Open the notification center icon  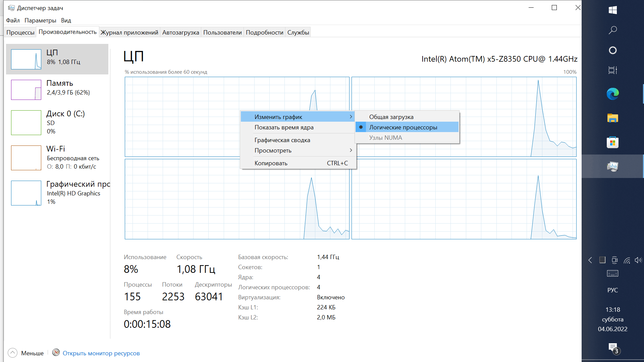click(613, 348)
